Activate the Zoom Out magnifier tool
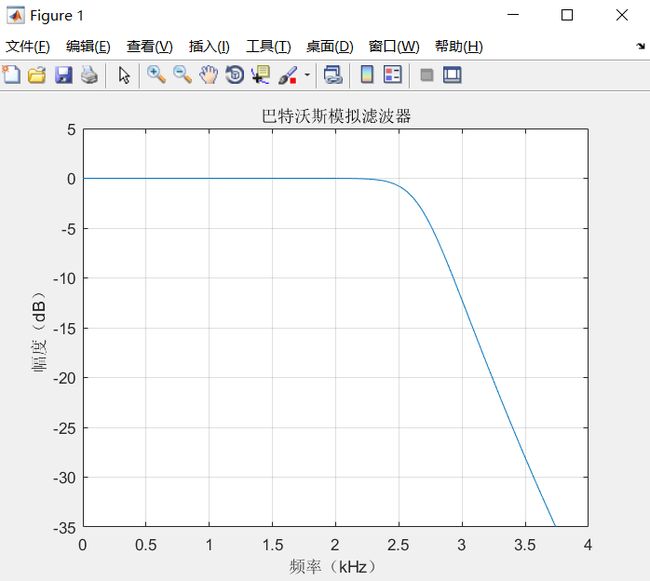Image resolution: width=650 pixels, height=581 pixels. (182, 75)
